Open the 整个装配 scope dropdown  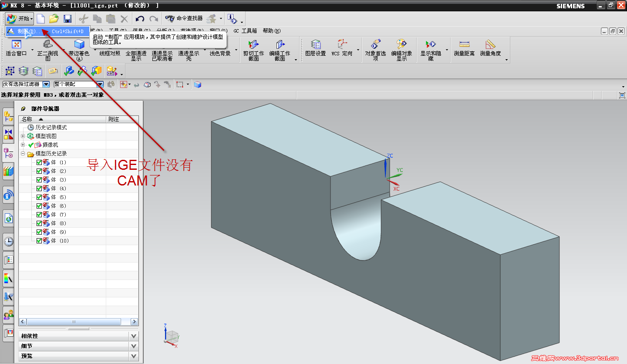(x=100, y=84)
